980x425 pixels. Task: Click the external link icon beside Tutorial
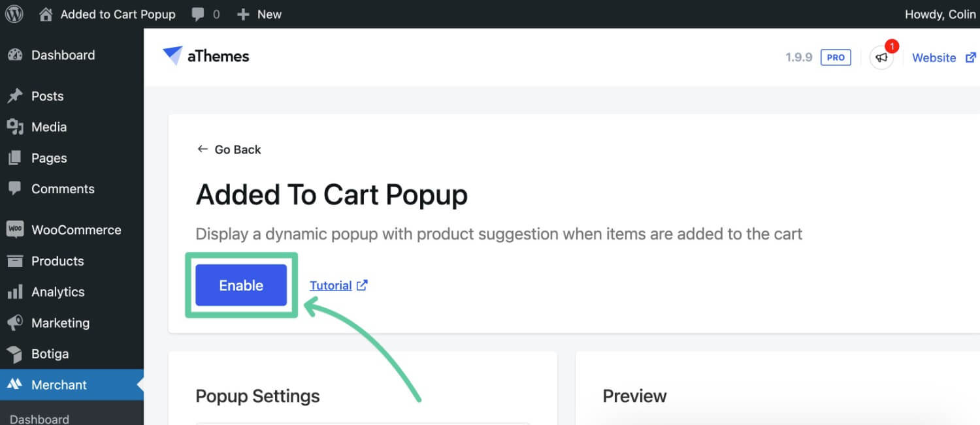coord(362,285)
